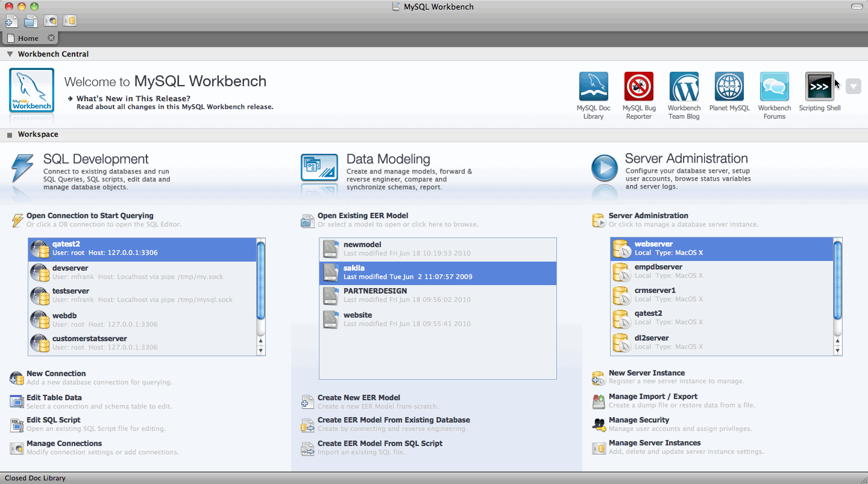Screen dimensions: 868x484
Task: Click the connections list scrollbar thumb
Action: point(260,280)
